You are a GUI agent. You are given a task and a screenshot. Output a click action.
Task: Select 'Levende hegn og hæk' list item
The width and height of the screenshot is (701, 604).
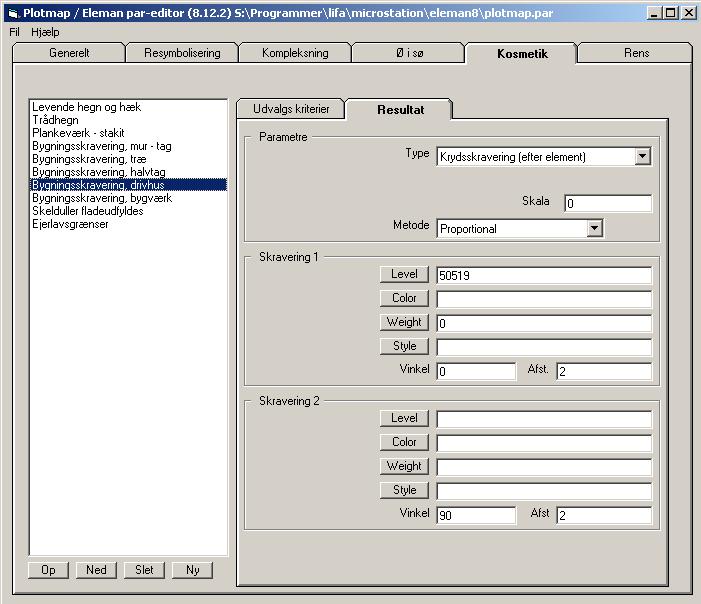point(129,107)
